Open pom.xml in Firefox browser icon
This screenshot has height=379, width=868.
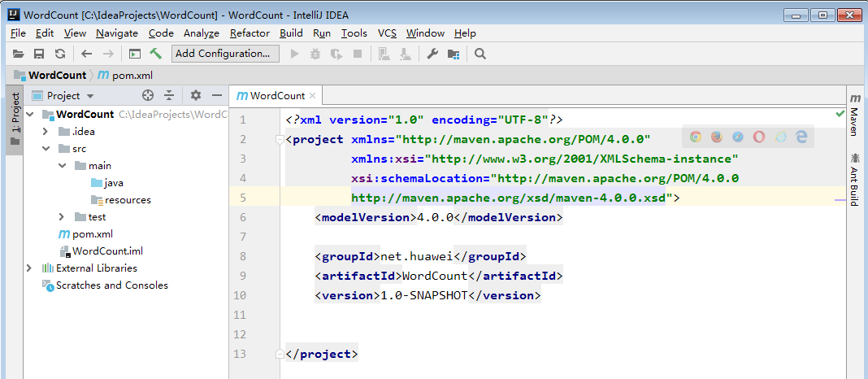[717, 137]
